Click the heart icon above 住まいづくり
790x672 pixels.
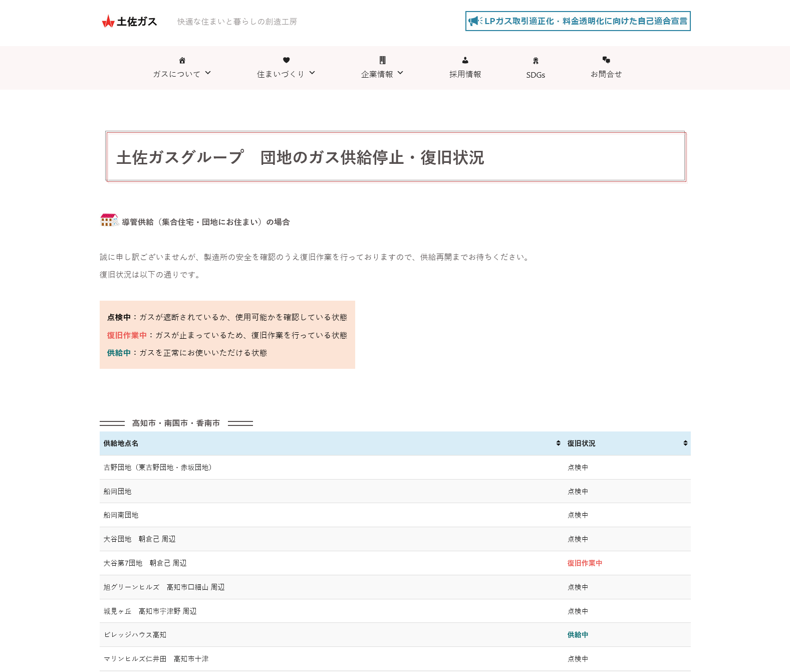tap(287, 60)
